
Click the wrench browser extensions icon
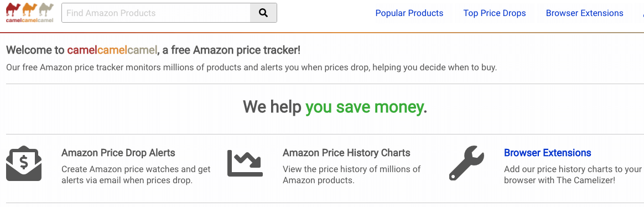click(466, 163)
